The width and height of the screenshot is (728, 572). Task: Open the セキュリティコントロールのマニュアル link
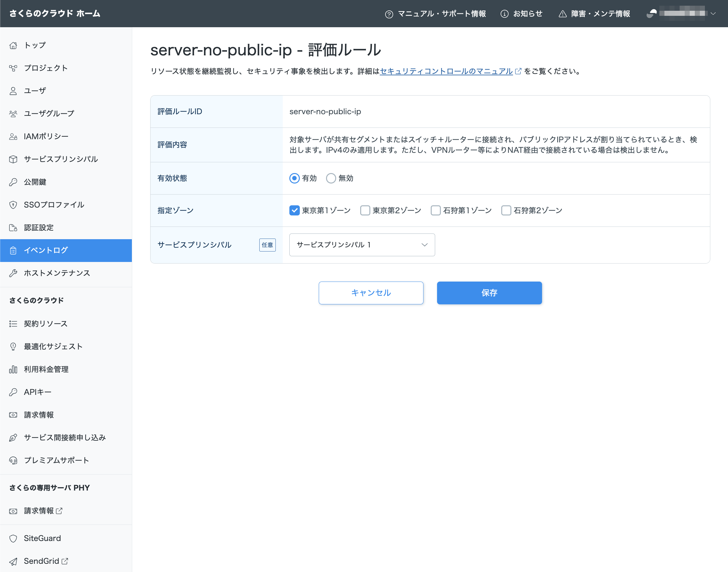pos(446,71)
